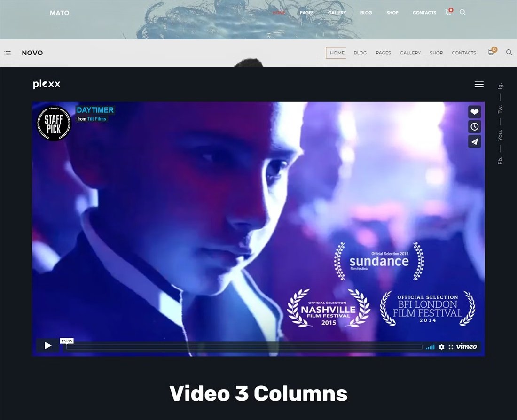The height and width of the screenshot is (420, 517).
Task: Select BLOG in the NOVO menu
Action: (360, 53)
